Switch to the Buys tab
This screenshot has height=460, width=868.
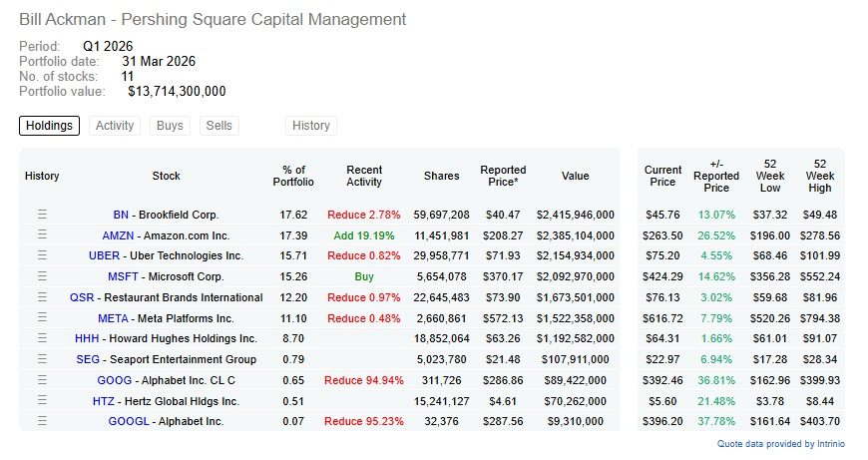point(170,126)
